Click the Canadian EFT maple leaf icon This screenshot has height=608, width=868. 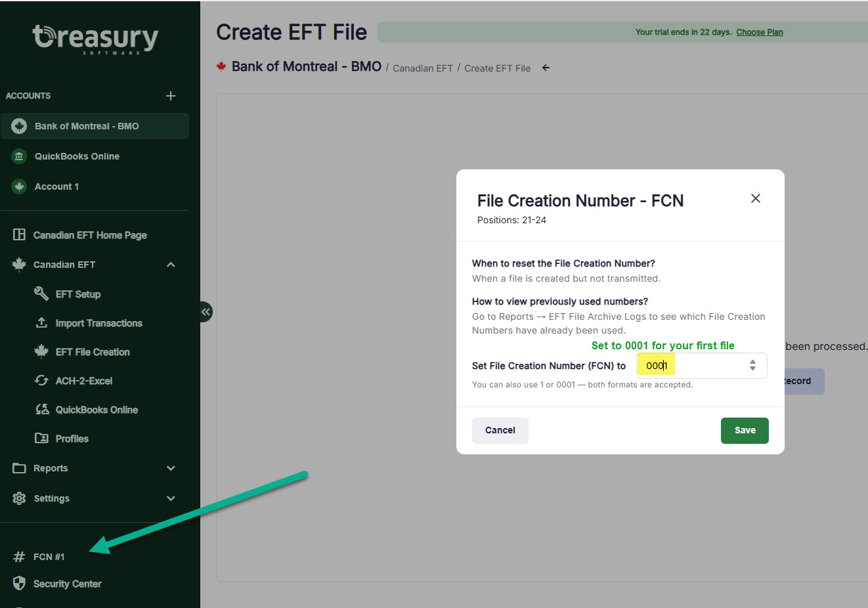pyautogui.click(x=19, y=264)
